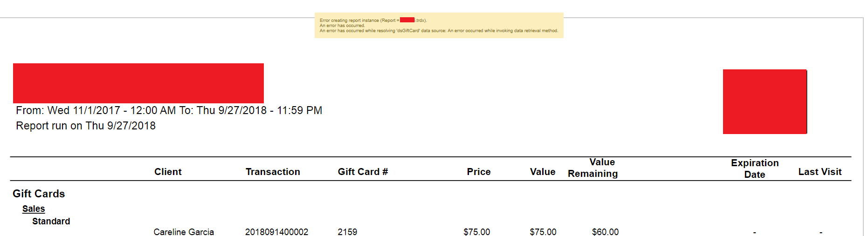
Task: Select the Client column header
Action: (x=168, y=172)
